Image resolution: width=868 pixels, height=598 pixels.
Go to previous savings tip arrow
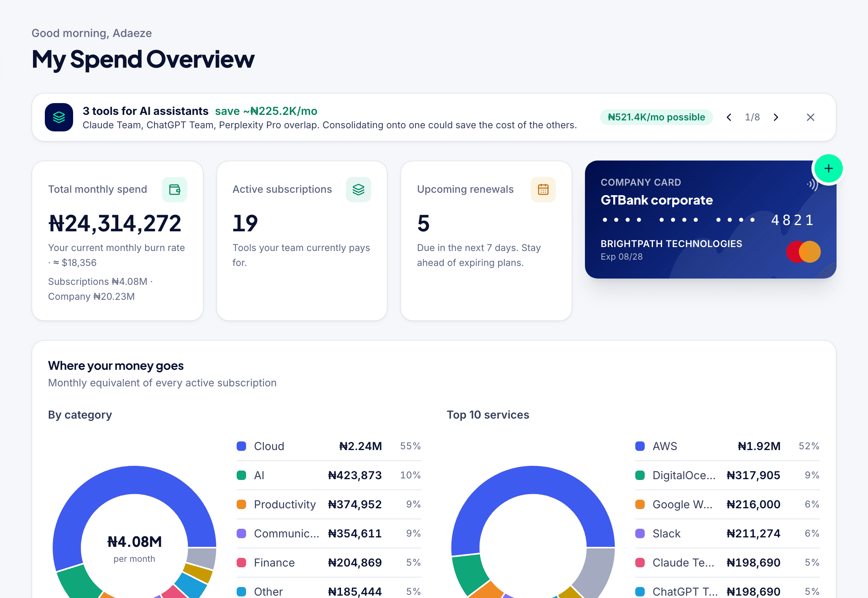[729, 117]
